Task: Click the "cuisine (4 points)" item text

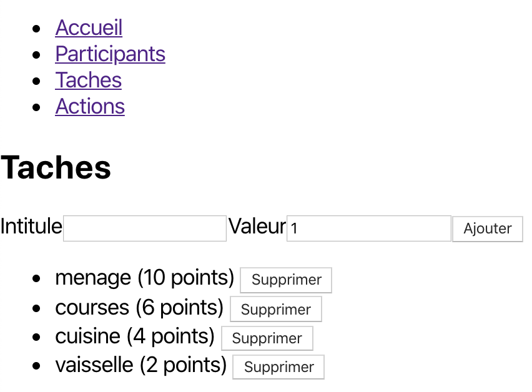Action: coord(135,336)
